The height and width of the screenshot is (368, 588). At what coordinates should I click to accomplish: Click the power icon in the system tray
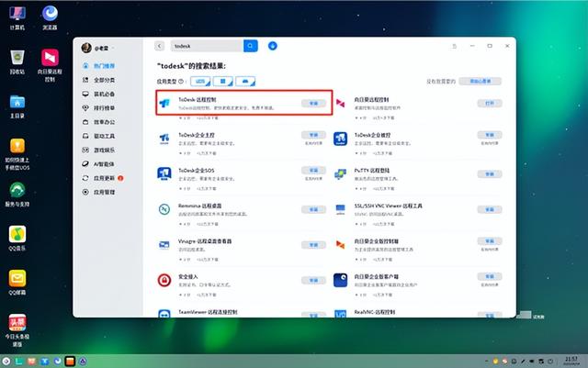click(x=550, y=362)
